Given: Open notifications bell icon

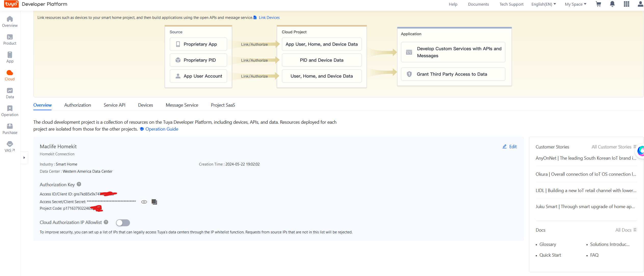Looking at the screenshot, I should [612, 4].
